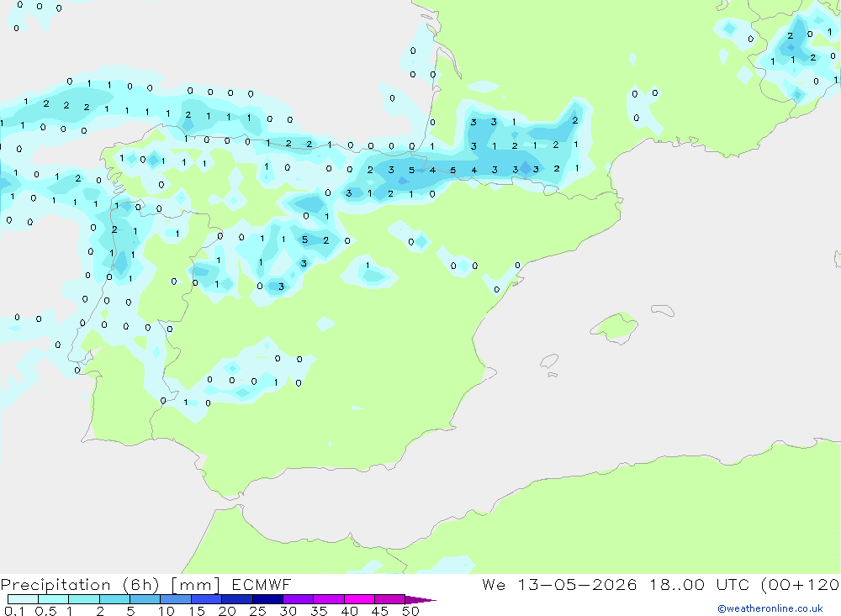Screen dimensions: 841x616
Task: Select the 25–30 mm legend color box
Action: [x=267, y=599]
